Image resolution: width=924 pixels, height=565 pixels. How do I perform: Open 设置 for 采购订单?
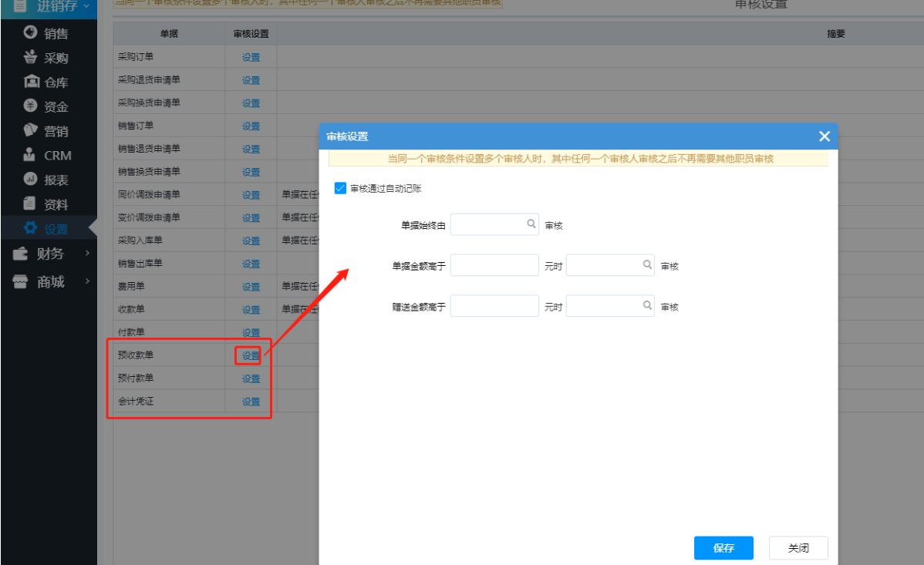(251, 57)
